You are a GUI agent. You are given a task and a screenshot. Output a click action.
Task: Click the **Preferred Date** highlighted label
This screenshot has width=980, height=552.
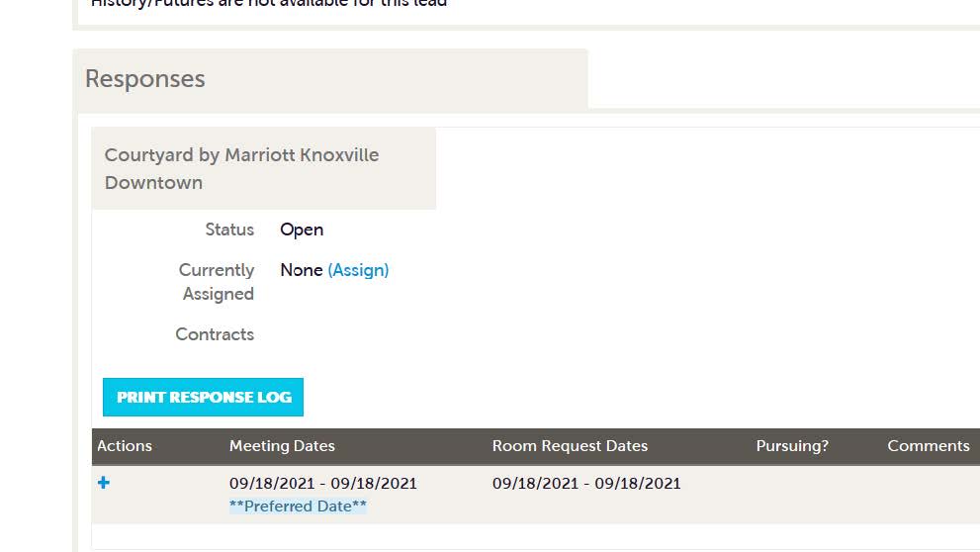pos(298,506)
